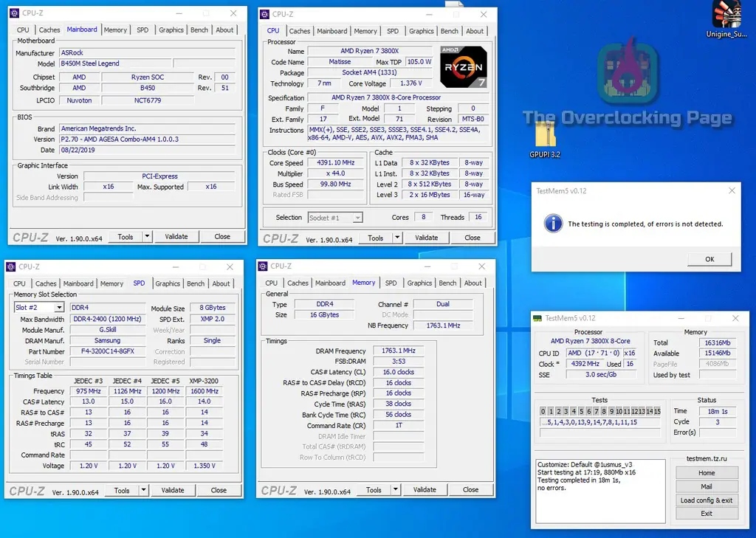Screen dimensions: 756x538
Task: Expand the Slot #2 memory slot dropdown
Action: pos(58,308)
